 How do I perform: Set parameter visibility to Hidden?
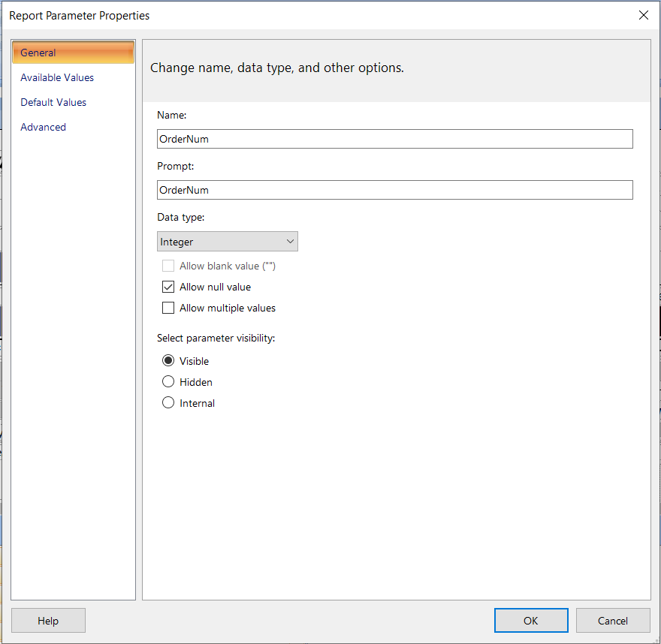tap(168, 382)
